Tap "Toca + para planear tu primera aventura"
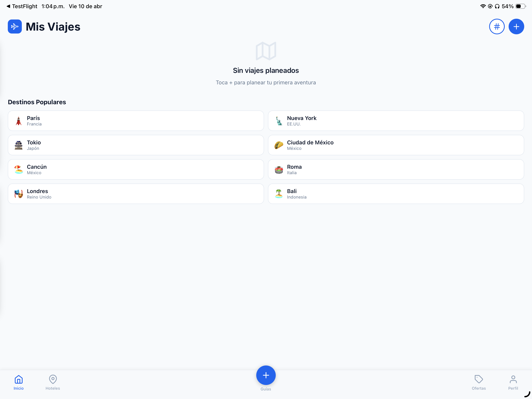This screenshot has width=532, height=399. point(266,83)
